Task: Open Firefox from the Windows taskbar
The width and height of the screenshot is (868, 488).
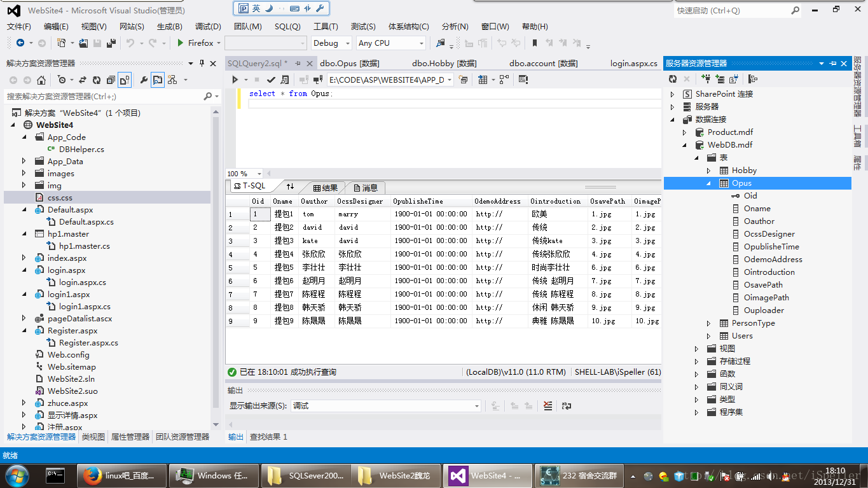Action: [121, 475]
